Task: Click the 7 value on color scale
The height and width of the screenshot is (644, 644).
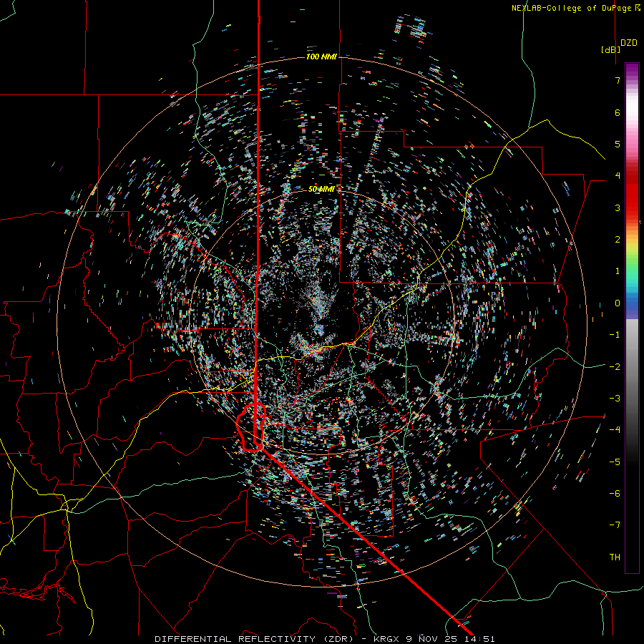Action: (x=618, y=80)
